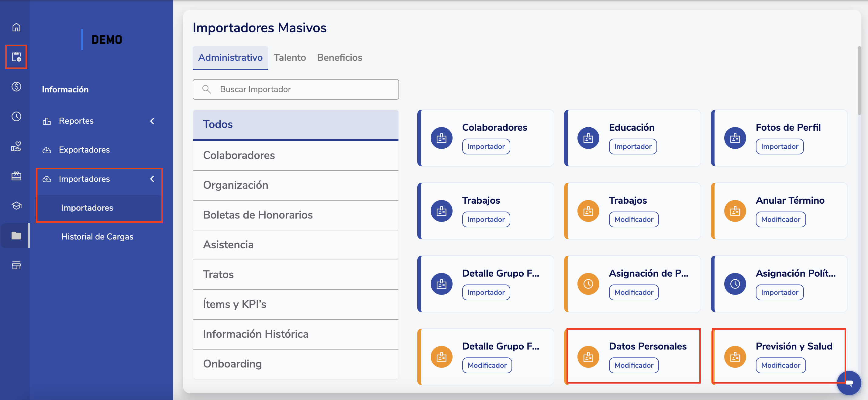Select the graduation cap sidebar icon
Viewport: 868px width, 400px height.
[x=16, y=205]
